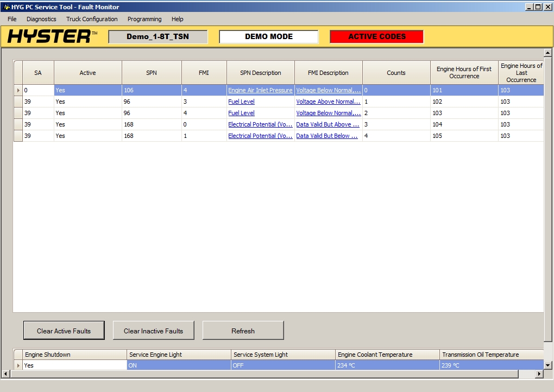Open the File menu
The image size is (554, 392).
click(x=11, y=19)
